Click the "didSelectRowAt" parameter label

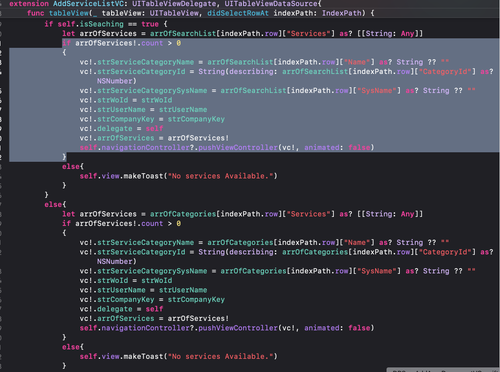point(238,13)
